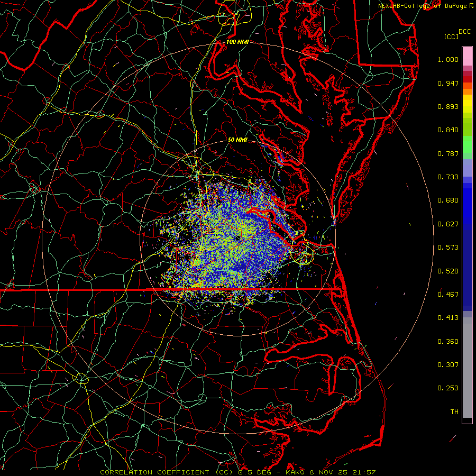The height and width of the screenshot is (476, 476).
Task: Click the "KAKQ" station ID in the caption
Action: (x=296, y=472)
